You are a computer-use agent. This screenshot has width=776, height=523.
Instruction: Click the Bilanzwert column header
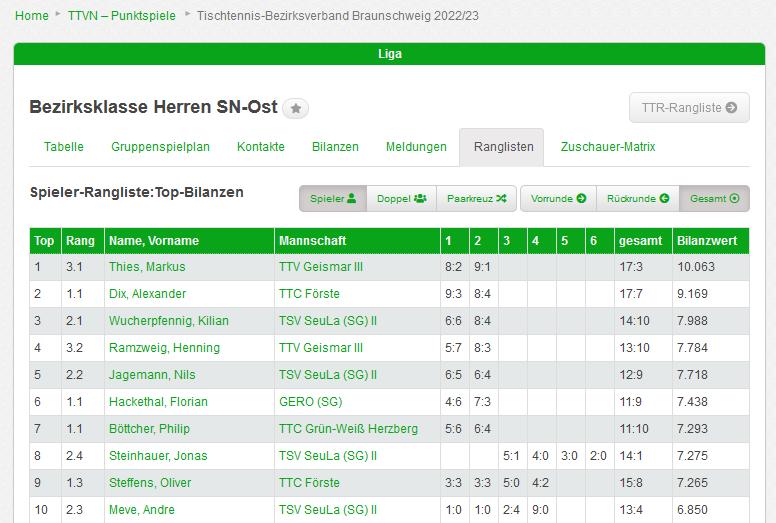point(711,241)
